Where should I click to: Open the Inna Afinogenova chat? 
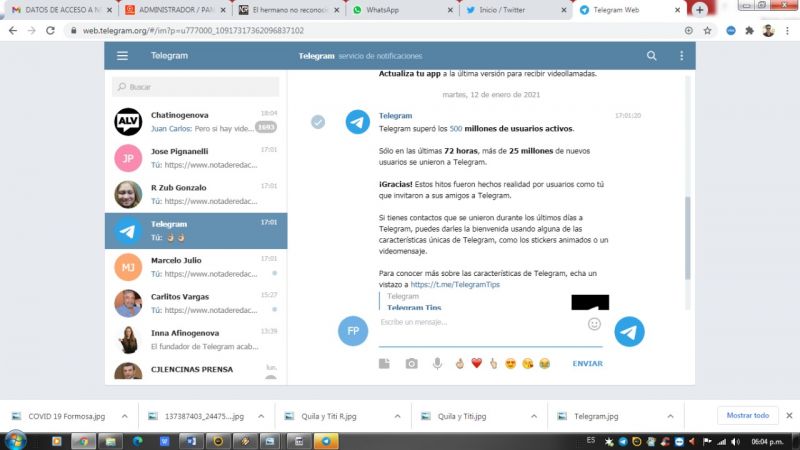(x=196, y=339)
